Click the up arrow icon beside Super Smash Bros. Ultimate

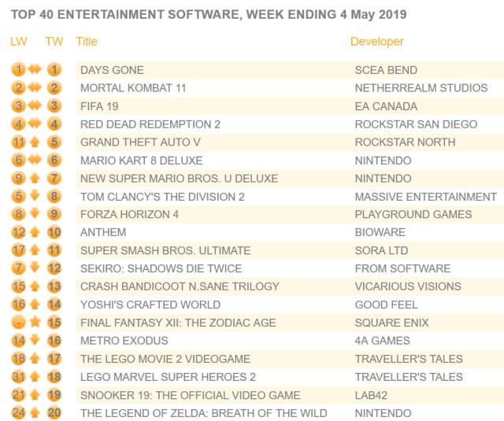tap(36, 250)
